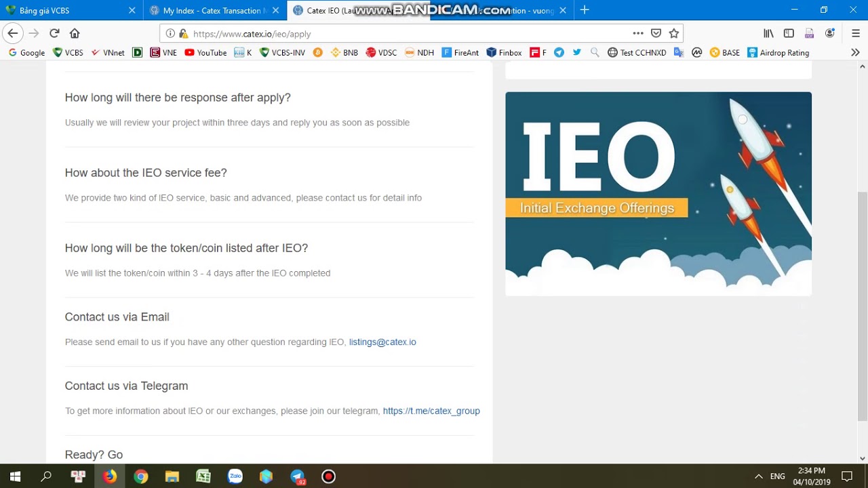Go back using the browser back arrow
Image resolution: width=868 pixels, height=488 pixels.
[13, 33]
